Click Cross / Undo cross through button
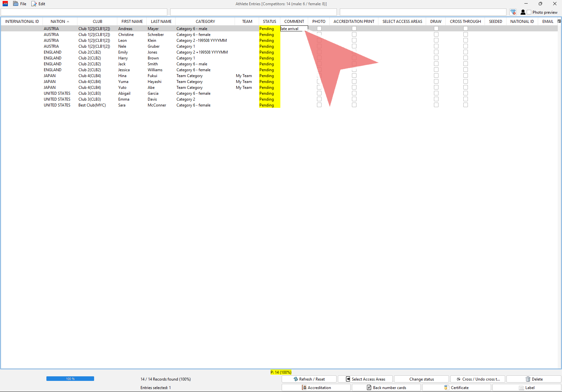Image resolution: width=562 pixels, height=392 pixels. pyautogui.click(x=478, y=379)
